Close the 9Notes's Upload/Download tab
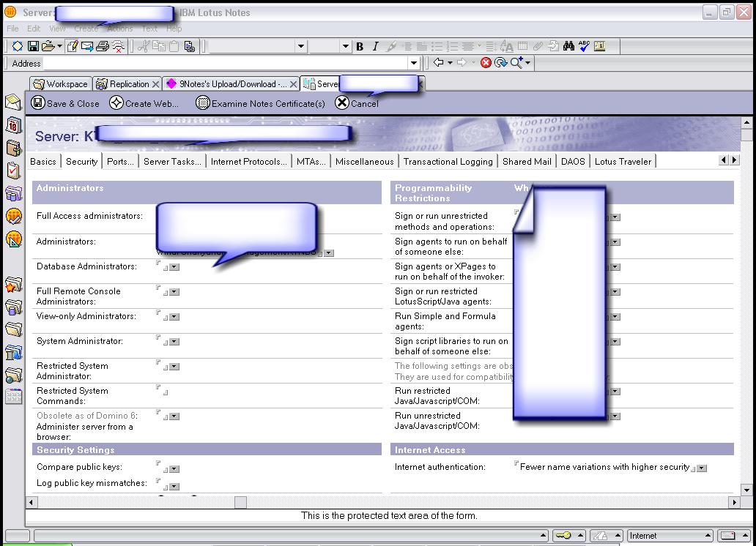This screenshot has width=756, height=546. 293,84
